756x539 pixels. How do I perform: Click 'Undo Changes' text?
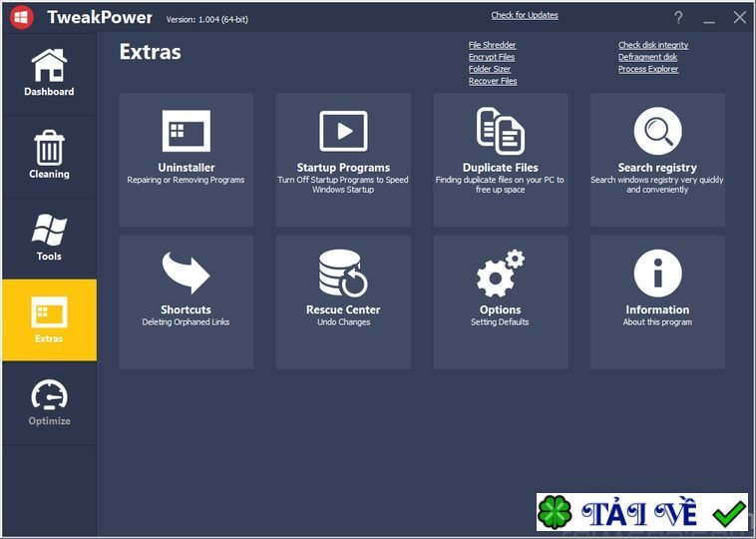(x=344, y=322)
